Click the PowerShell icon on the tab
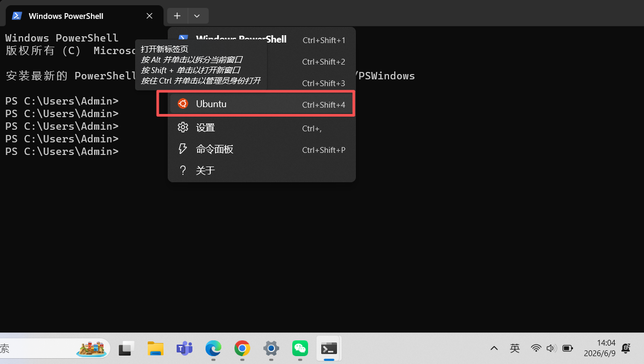 tap(17, 16)
